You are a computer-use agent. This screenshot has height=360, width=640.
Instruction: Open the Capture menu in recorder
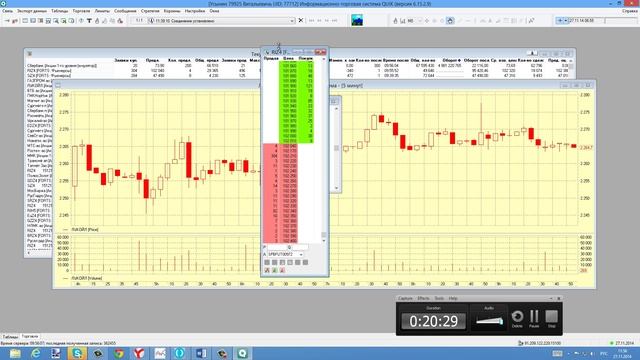coord(405,298)
